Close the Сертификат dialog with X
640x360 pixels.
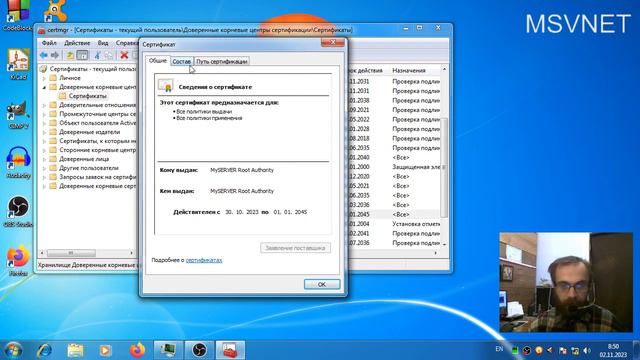[333, 42]
